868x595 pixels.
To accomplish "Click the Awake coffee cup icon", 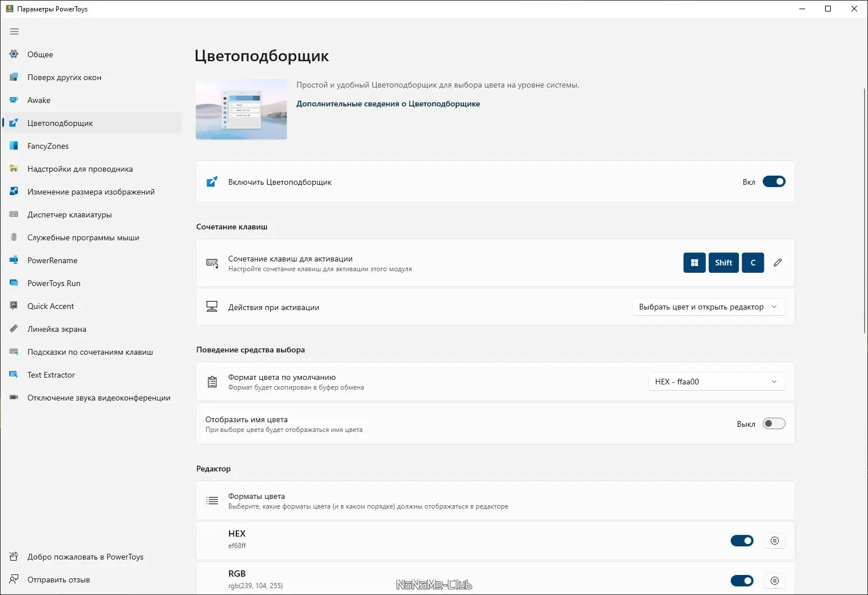I will [x=14, y=100].
